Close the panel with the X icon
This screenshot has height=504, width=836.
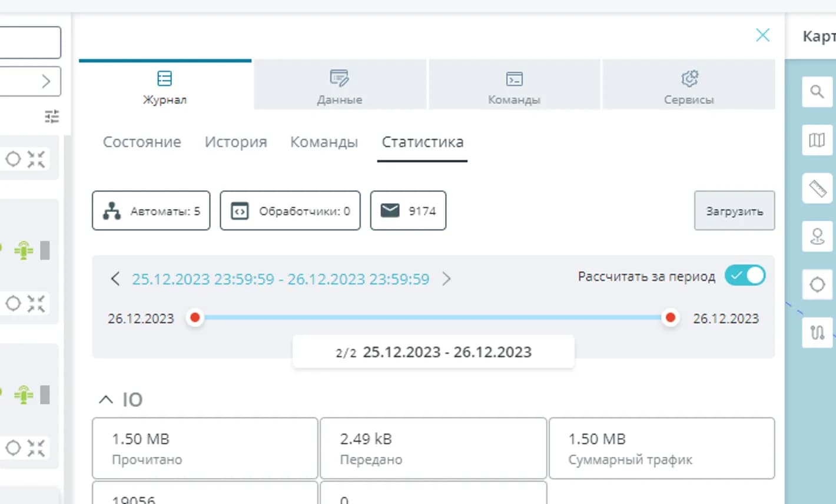pyautogui.click(x=762, y=35)
